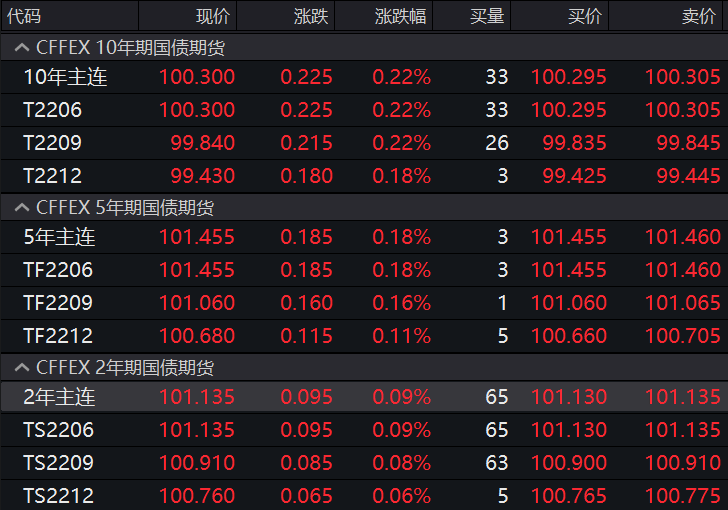Click the 涨跌 column header

point(309,16)
